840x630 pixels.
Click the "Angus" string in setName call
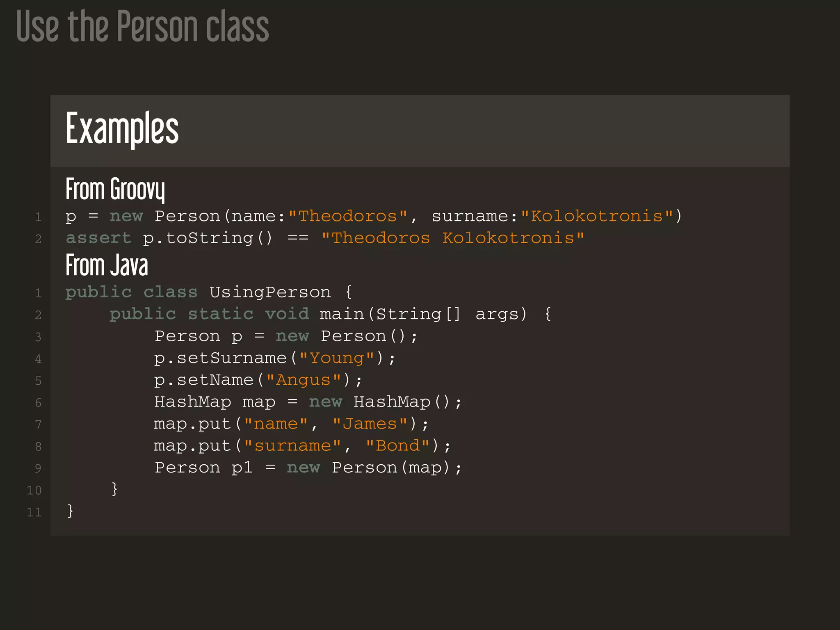[303, 380]
